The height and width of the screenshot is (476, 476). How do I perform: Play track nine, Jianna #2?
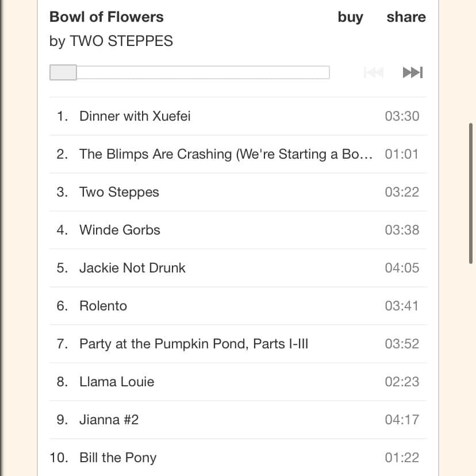click(x=109, y=420)
